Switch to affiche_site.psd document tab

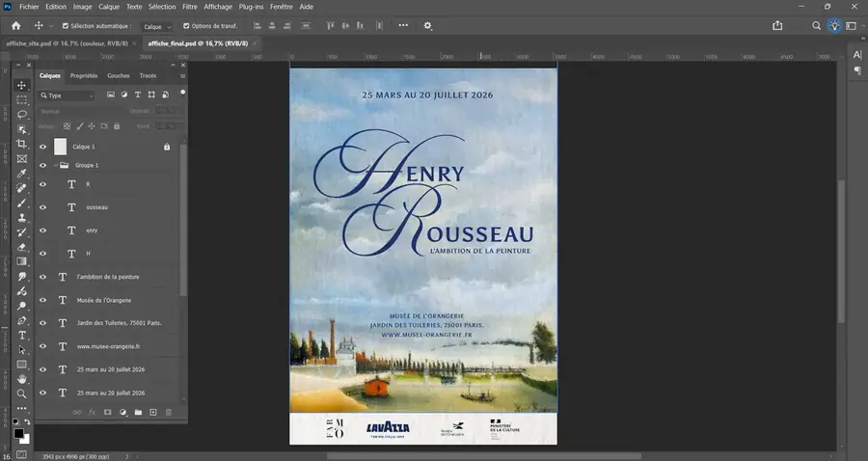tap(67, 43)
